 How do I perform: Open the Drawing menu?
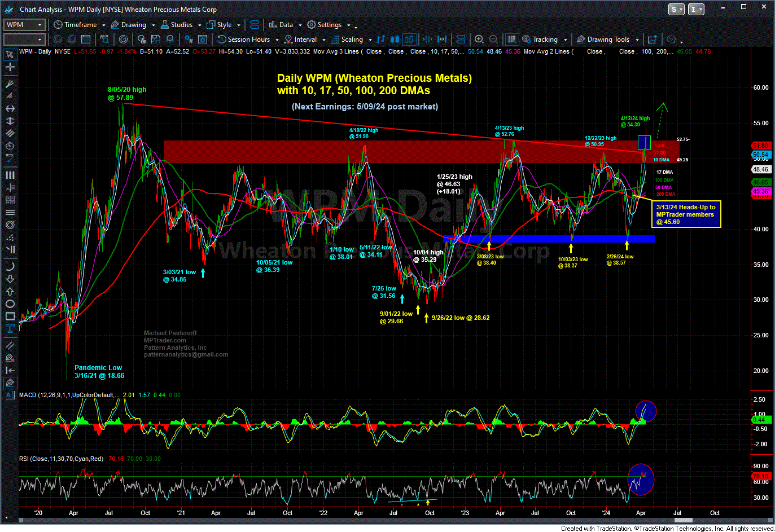[x=129, y=25]
